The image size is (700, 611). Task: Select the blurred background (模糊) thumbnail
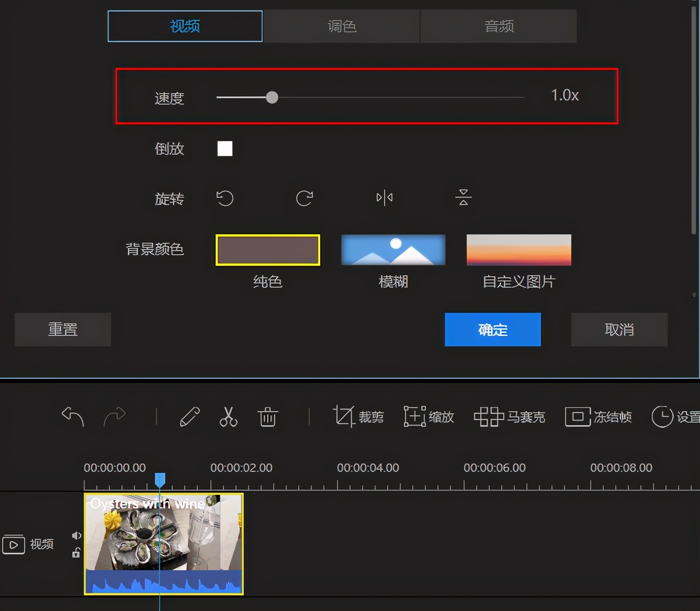[393, 250]
